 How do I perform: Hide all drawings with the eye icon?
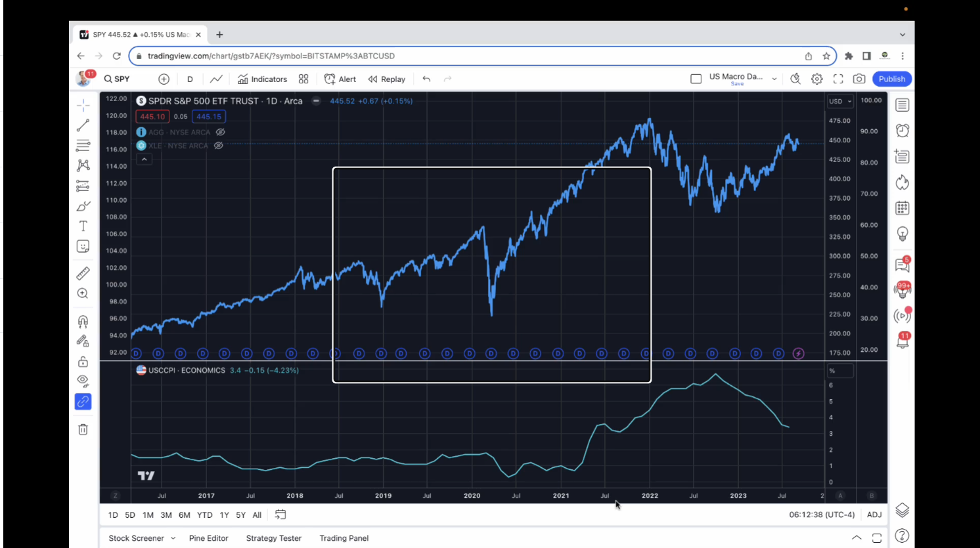83,381
